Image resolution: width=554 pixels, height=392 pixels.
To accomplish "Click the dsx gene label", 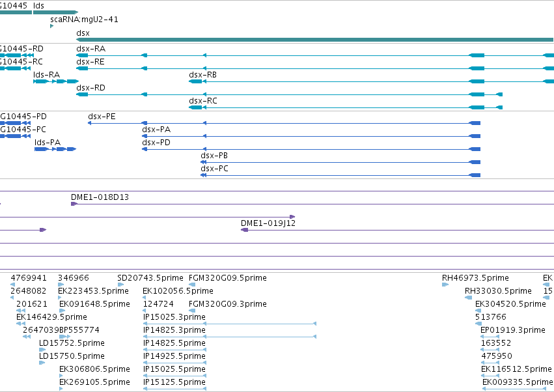I will tap(83, 33).
